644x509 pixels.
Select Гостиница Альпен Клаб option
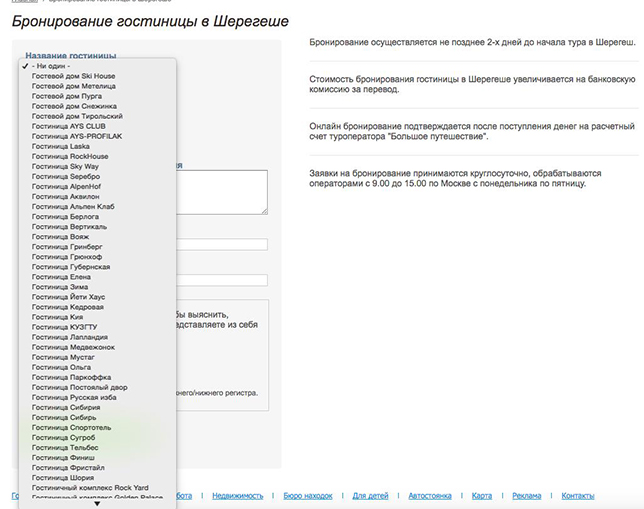pyautogui.click(x=97, y=207)
